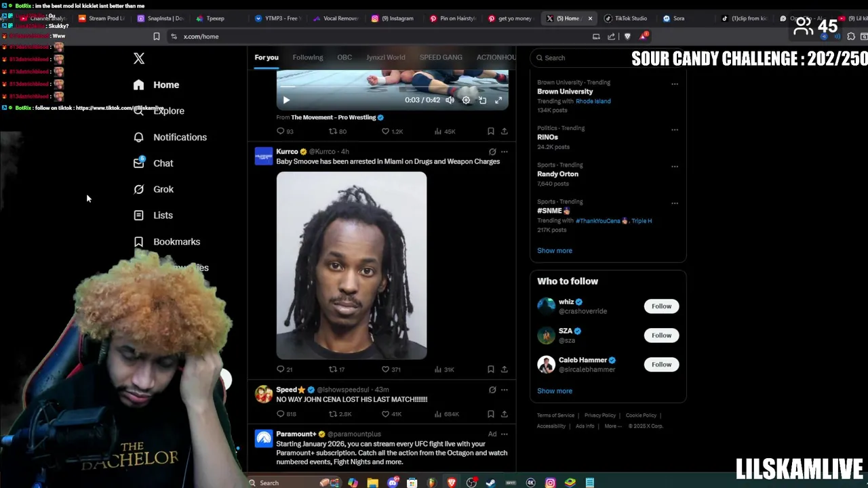Switch to the TikTok Studio browser tab

(x=626, y=18)
